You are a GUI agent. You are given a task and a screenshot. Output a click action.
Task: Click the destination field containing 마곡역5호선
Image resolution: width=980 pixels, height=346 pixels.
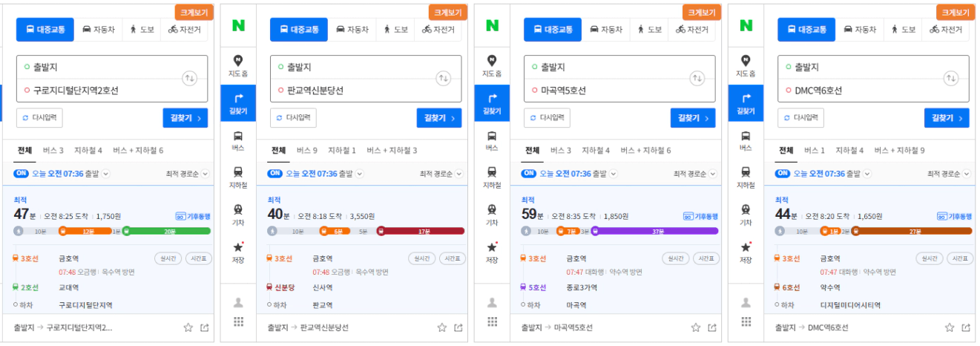(605, 91)
